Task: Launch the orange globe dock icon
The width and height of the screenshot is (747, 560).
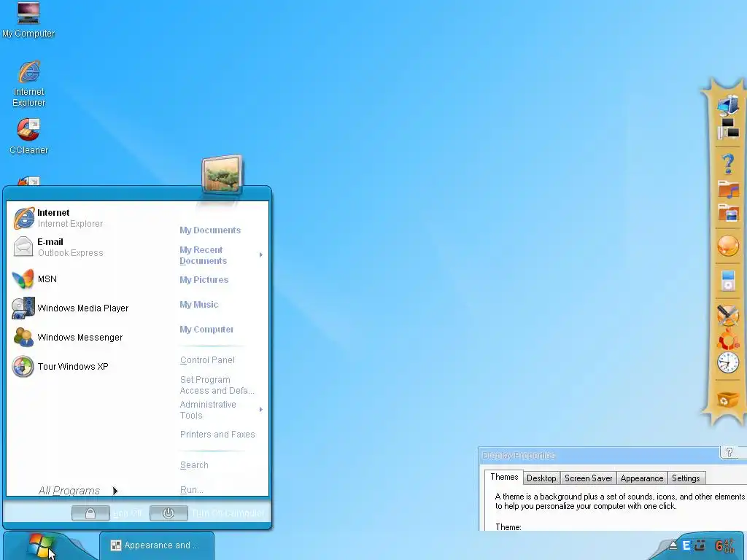Action: tap(728, 246)
